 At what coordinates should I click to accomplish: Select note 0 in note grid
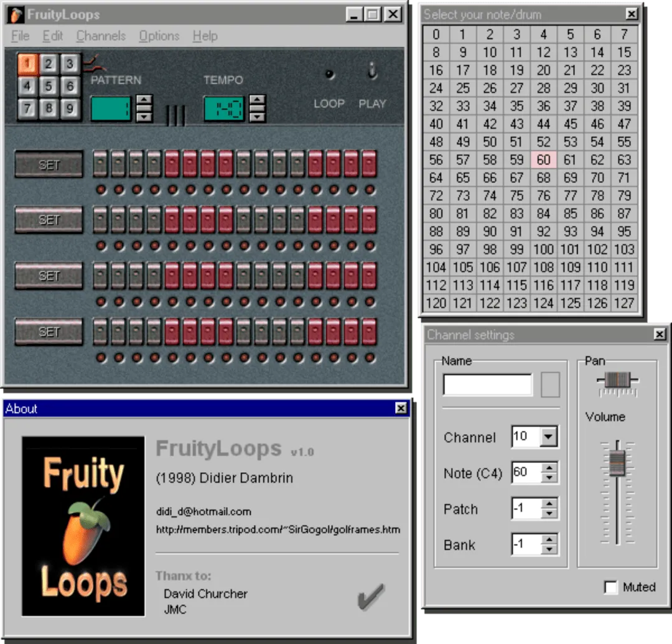pyautogui.click(x=436, y=34)
